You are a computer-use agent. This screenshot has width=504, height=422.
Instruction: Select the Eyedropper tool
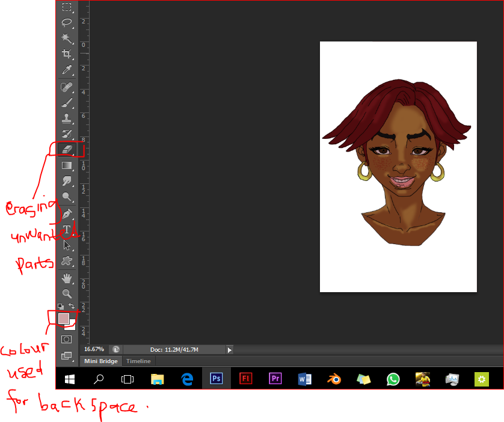(67, 70)
